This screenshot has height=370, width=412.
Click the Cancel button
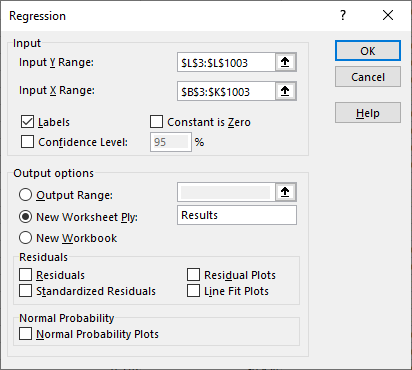coord(368,77)
